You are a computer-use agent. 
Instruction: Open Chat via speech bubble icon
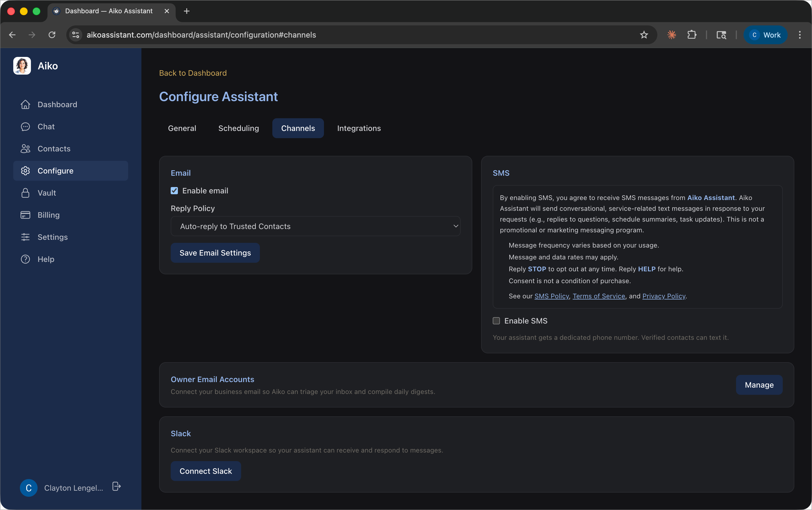(x=25, y=127)
